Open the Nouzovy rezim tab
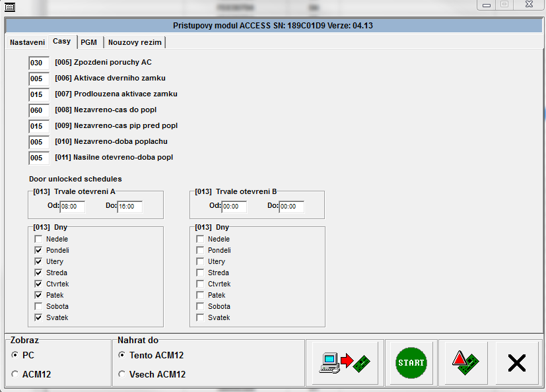546x392 pixels. click(135, 42)
